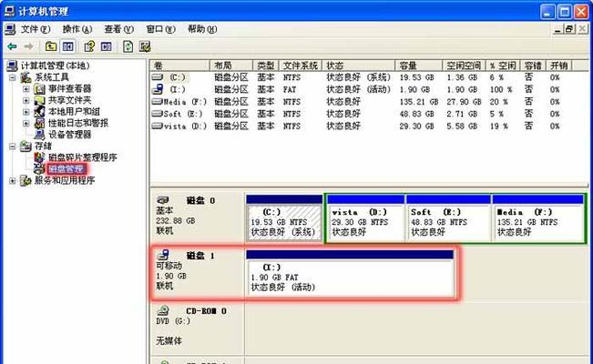Select the 共享文件夹 tree node
The image size is (593, 364).
point(69,100)
